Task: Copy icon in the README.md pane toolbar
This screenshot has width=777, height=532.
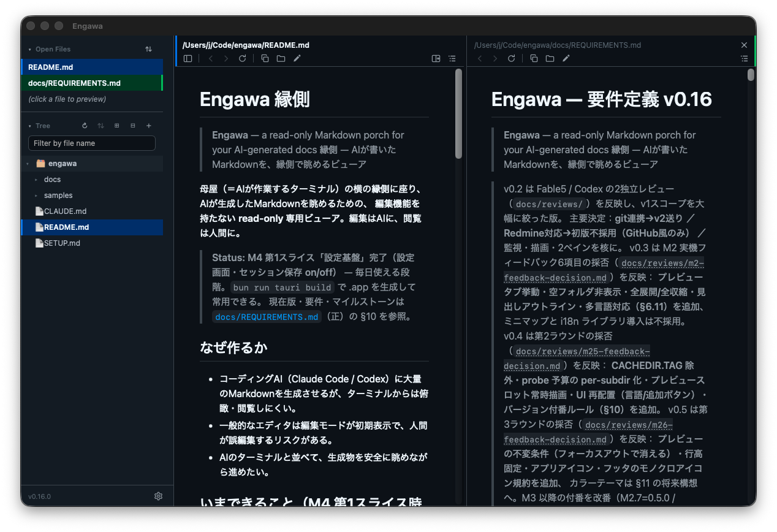Action: [x=265, y=59]
